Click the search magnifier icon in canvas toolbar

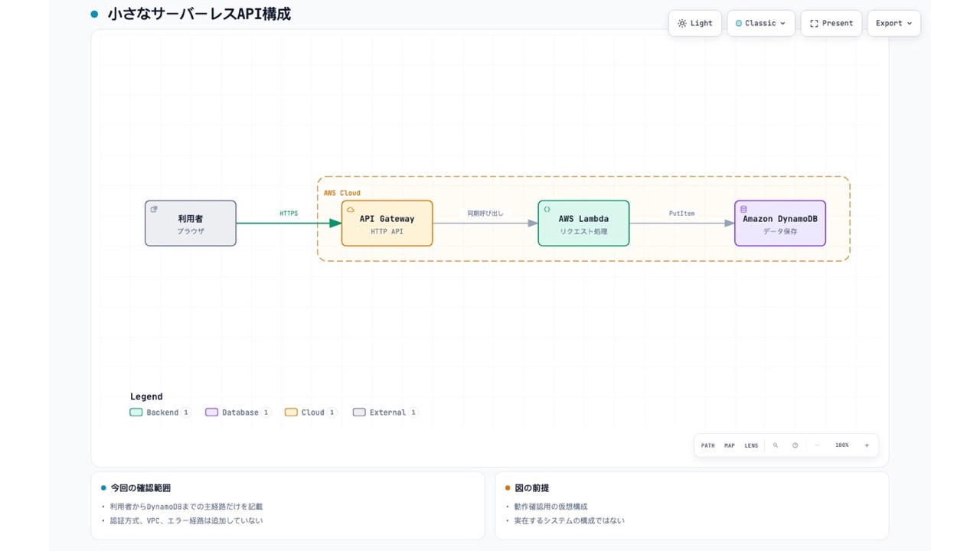[776, 445]
